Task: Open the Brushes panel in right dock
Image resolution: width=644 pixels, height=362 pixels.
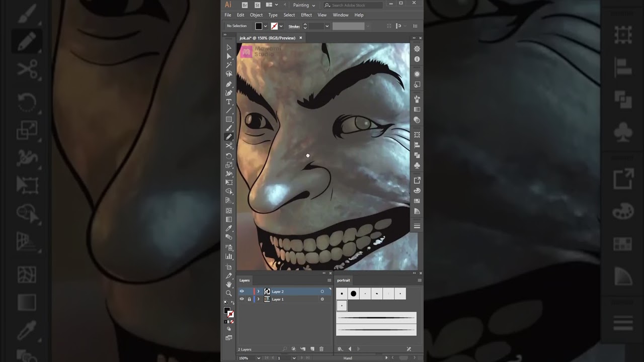Action: pos(417,99)
